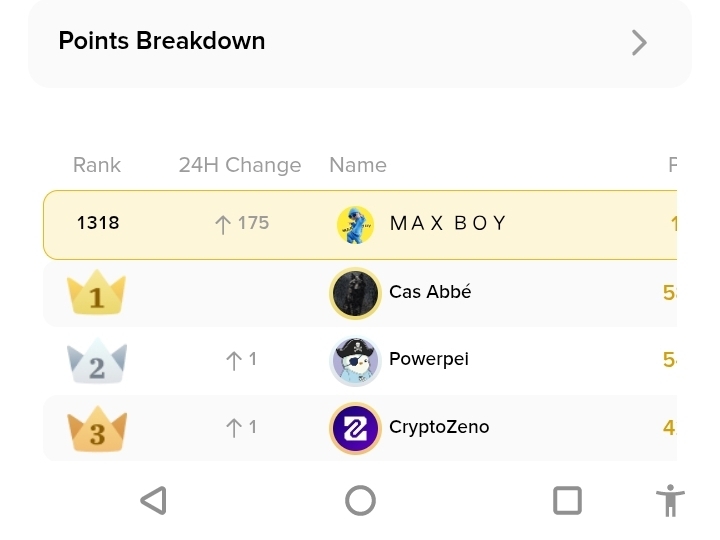Tap the silver second-place crown icon
This screenshot has height=540, width=720.
96,362
